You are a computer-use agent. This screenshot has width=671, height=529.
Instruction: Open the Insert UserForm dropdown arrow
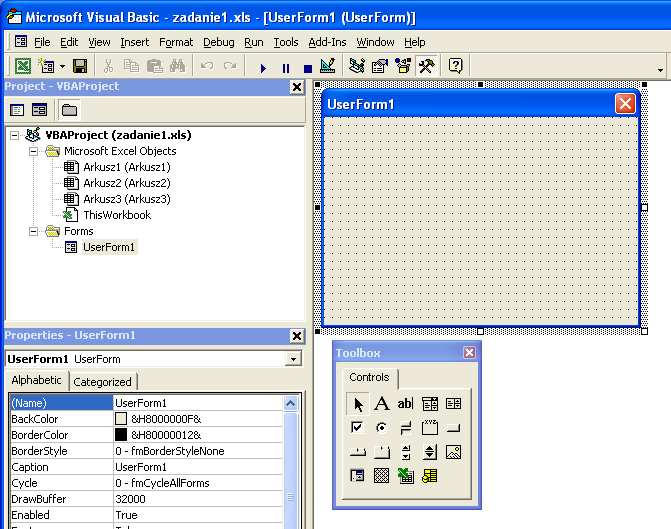pos(62,66)
